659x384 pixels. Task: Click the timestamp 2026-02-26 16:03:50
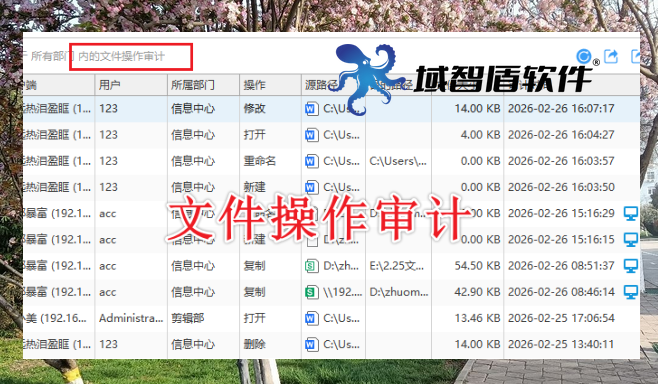(561, 187)
